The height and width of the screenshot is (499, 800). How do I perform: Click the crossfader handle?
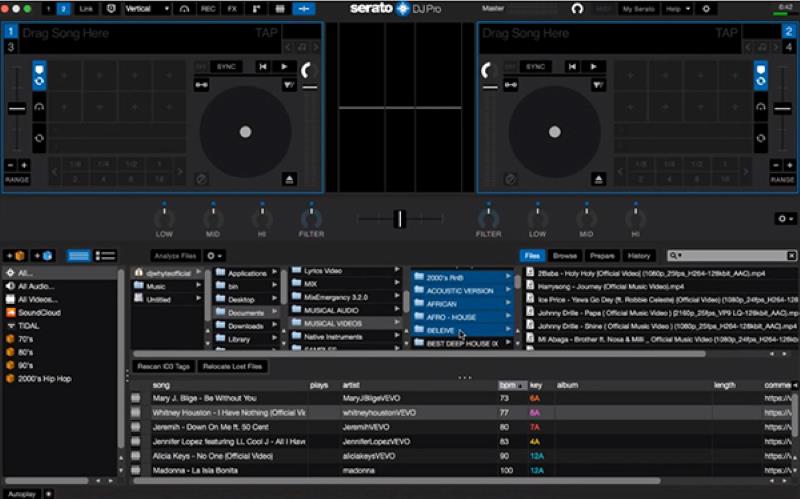(400, 219)
